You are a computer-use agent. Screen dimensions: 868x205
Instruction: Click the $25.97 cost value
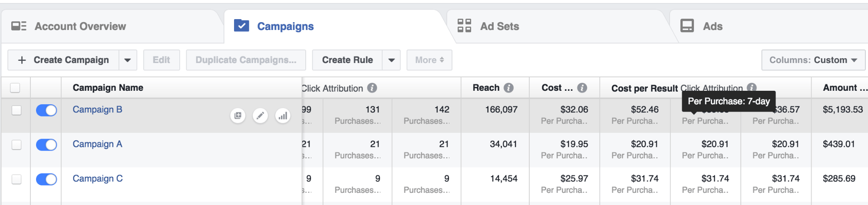[574, 179]
